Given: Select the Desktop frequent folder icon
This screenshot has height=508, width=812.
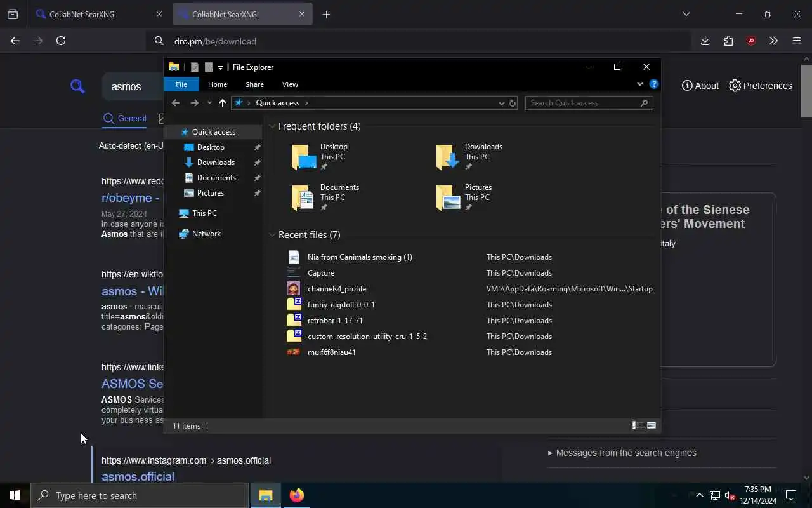Looking at the screenshot, I should tap(303, 157).
